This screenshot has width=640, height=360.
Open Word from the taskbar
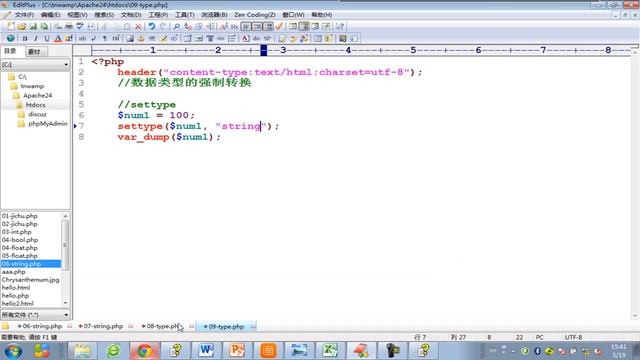coord(206,351)
